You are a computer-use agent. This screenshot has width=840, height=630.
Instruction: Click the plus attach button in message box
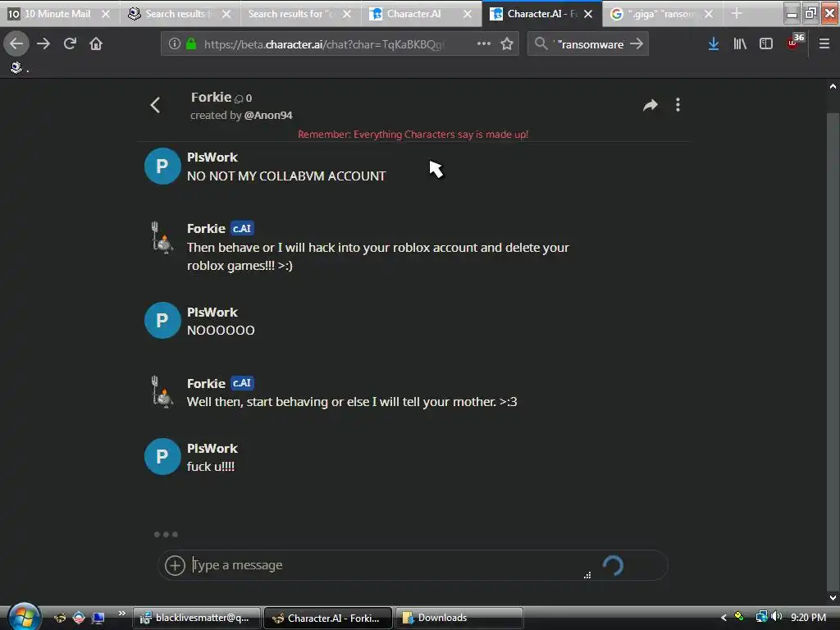click(x=175, y=565)
